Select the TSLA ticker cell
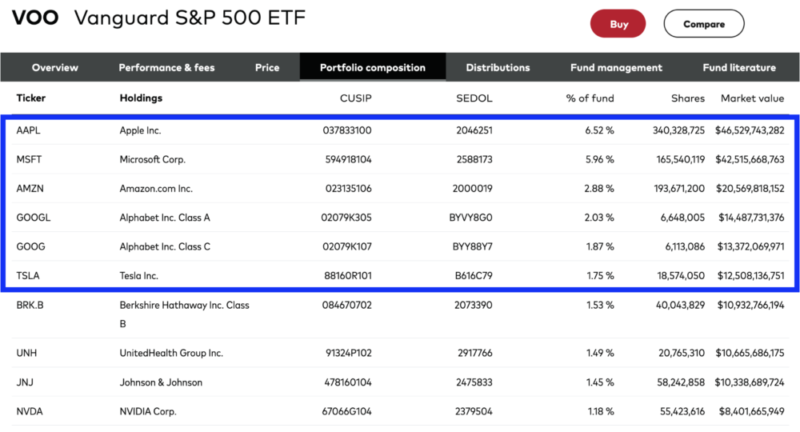The image size is (800, 432). coord(28,276)
